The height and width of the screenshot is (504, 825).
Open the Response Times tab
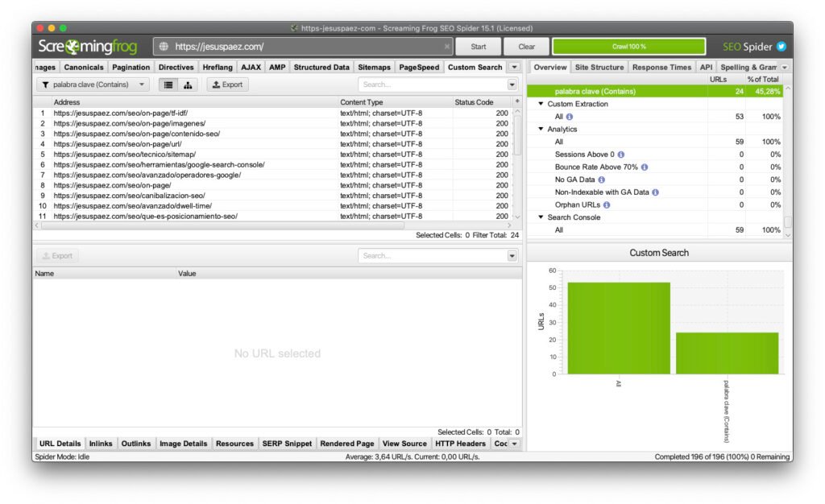point(662,68)
